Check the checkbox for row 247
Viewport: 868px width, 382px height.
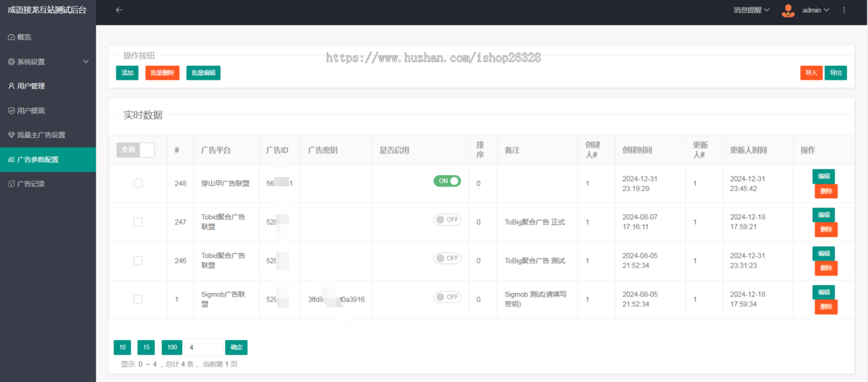pyautogui.click(x=138, y=222)
